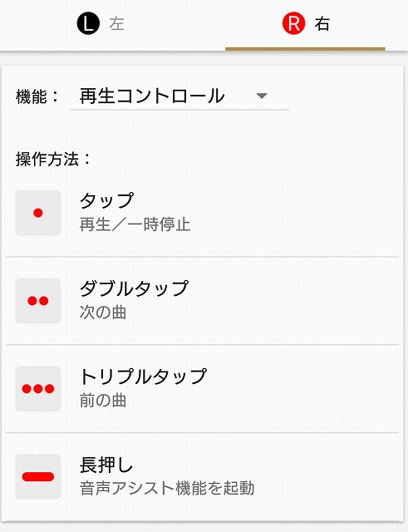Select the タップ row title
408x532 pixels.
coord(106,200)
